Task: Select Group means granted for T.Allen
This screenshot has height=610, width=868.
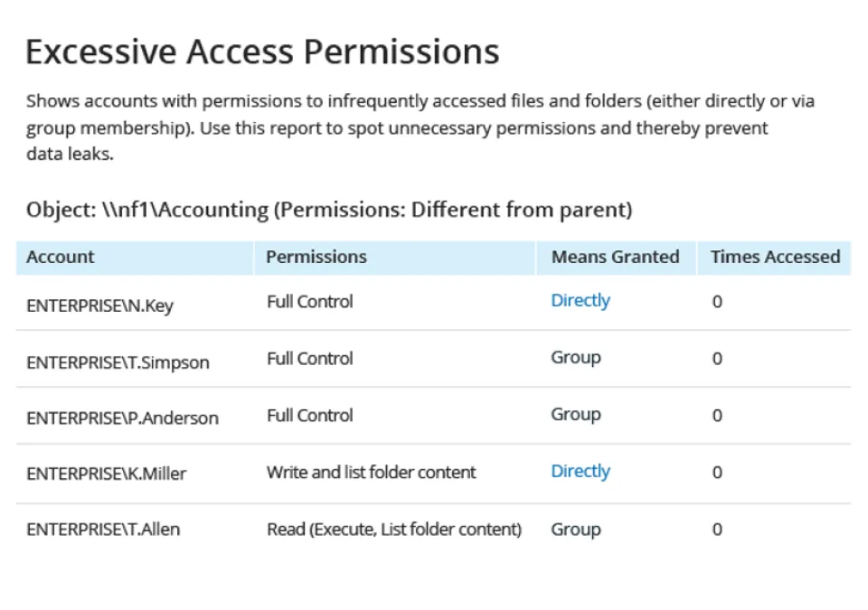Action: coord(576,530)
